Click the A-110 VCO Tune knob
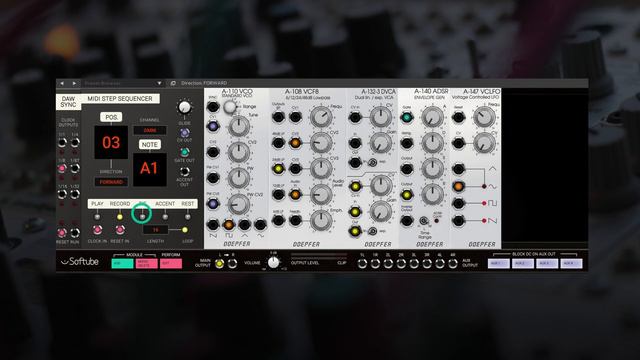 [239, 126]
